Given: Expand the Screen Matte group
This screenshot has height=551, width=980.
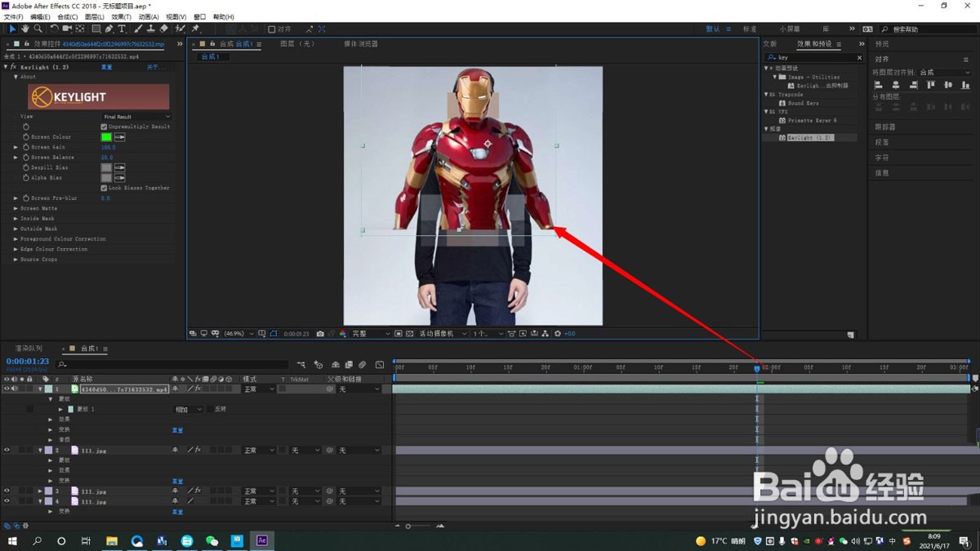Looking at the screenshot, I should (16, 208).
